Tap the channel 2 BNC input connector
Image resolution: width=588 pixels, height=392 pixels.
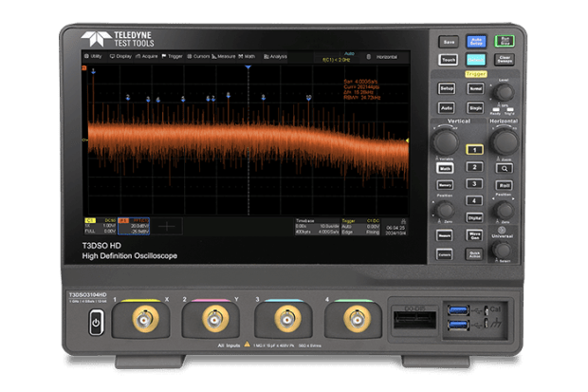coord(215,319)
